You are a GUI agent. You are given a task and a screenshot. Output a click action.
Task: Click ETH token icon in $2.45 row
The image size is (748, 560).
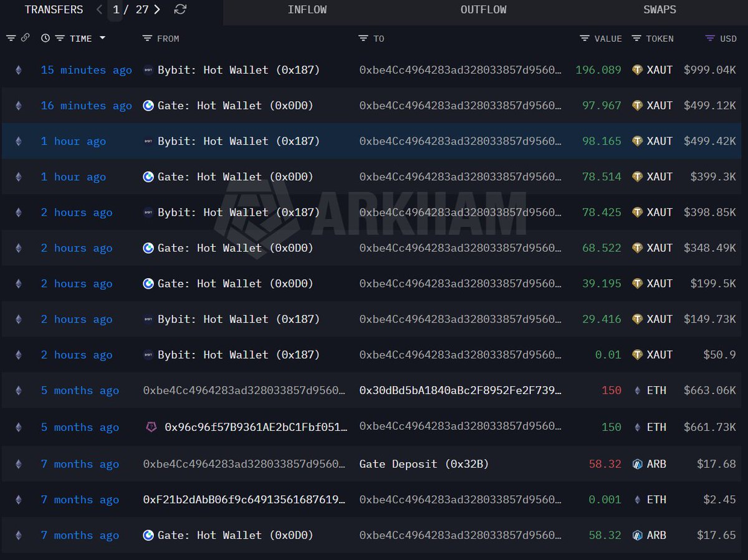pos(637,500)
